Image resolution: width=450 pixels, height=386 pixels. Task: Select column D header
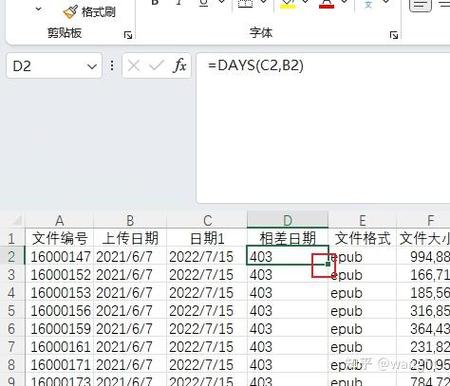coord(288,220)
